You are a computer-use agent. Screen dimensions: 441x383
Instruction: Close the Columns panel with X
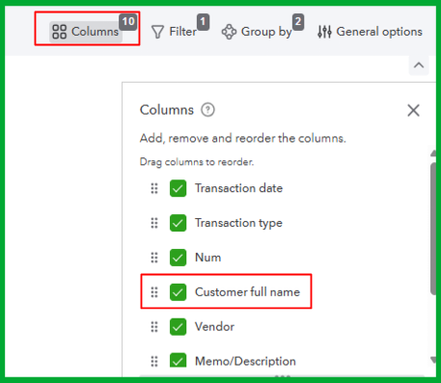(413, 110)
